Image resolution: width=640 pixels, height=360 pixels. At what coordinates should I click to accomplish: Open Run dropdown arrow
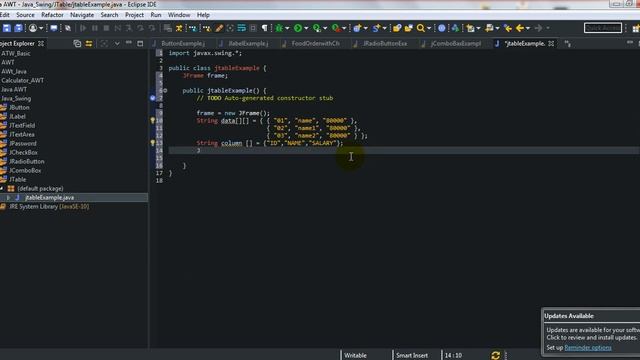pos(306,28)
